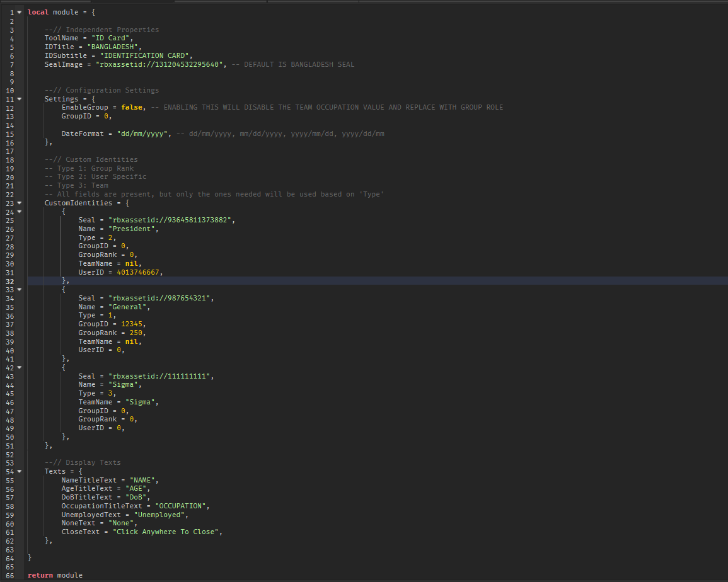Viewport: 728px width, 582px height.
Task: Click the false value of EnableGroup
Action: [132, 108]
